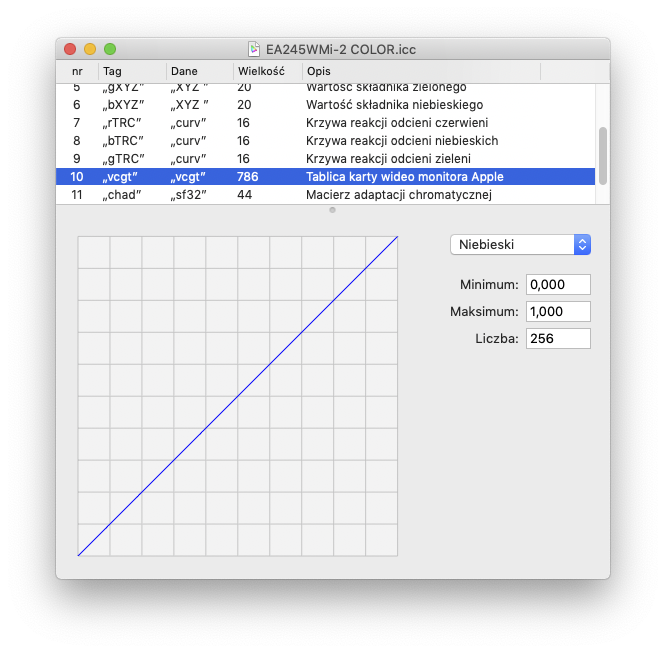This screenshot has width=666, height=653.
Task: Click the Liczba value field
Action: point(558,339)
